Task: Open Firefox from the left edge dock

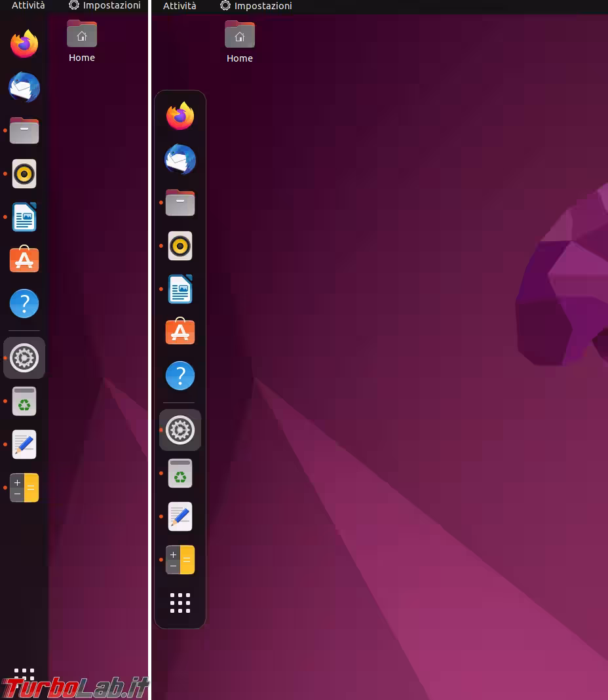Action: 24,43
